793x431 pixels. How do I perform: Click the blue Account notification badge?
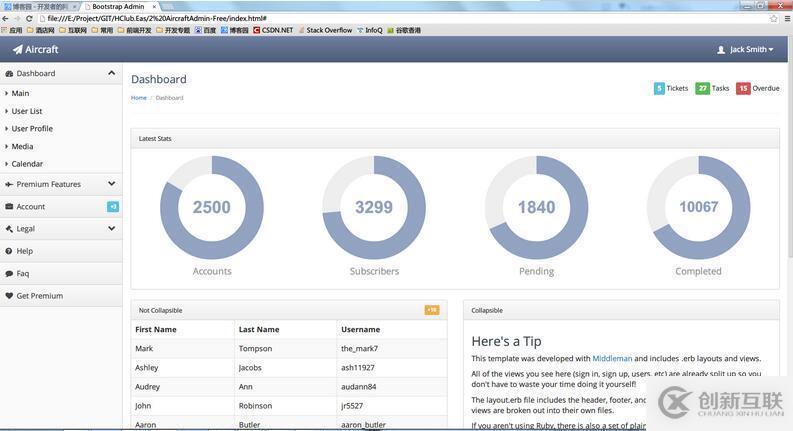coord(113,206)
